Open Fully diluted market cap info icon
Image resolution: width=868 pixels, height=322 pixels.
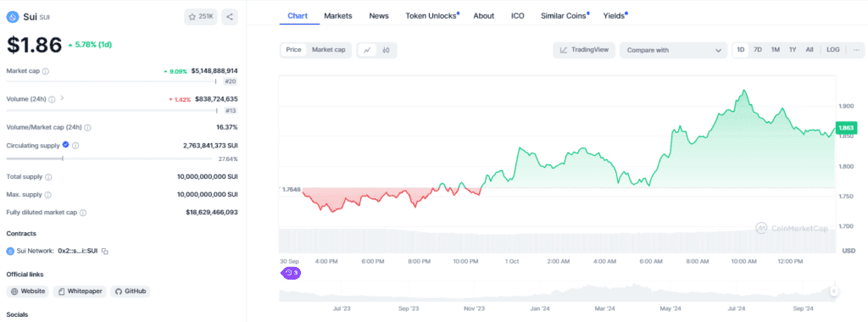[x=82, y=213]
